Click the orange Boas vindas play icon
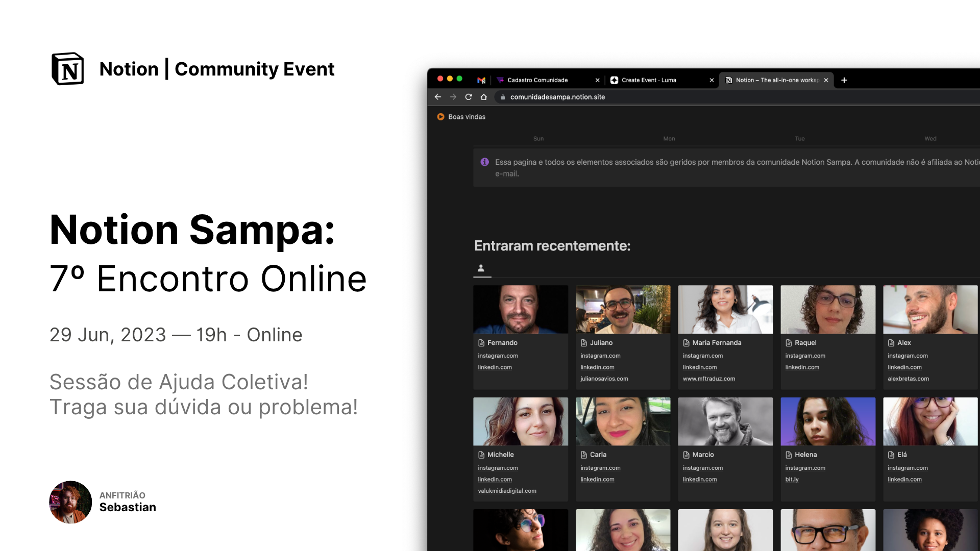 pyautogui.click(x=440, y=117)
